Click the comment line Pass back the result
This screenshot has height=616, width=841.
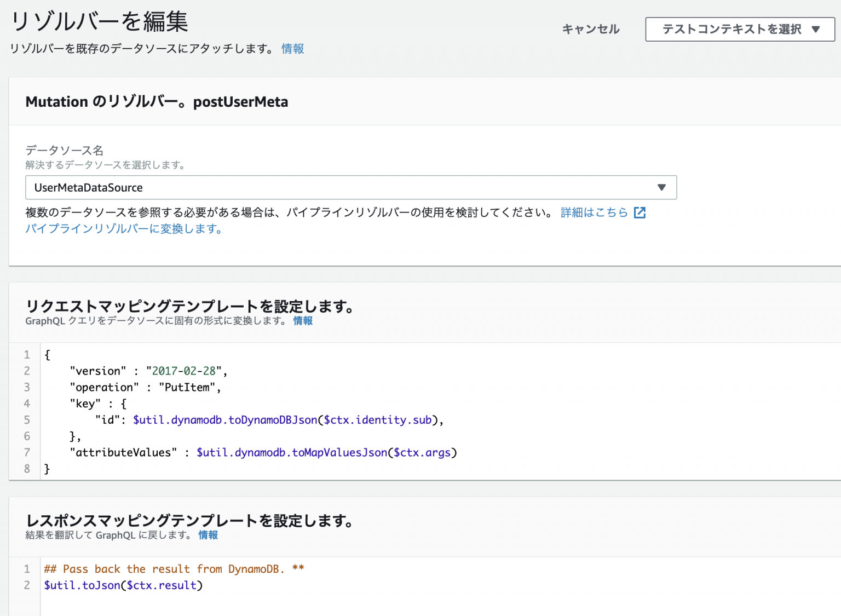tap(174, 569)
